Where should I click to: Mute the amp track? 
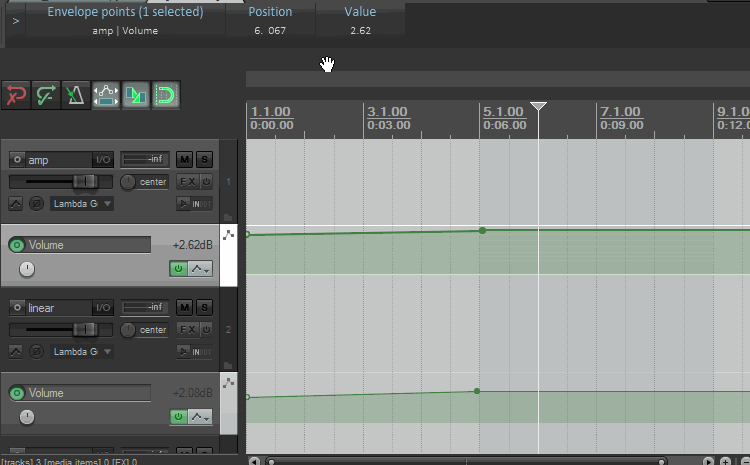[x=184, y=159]
